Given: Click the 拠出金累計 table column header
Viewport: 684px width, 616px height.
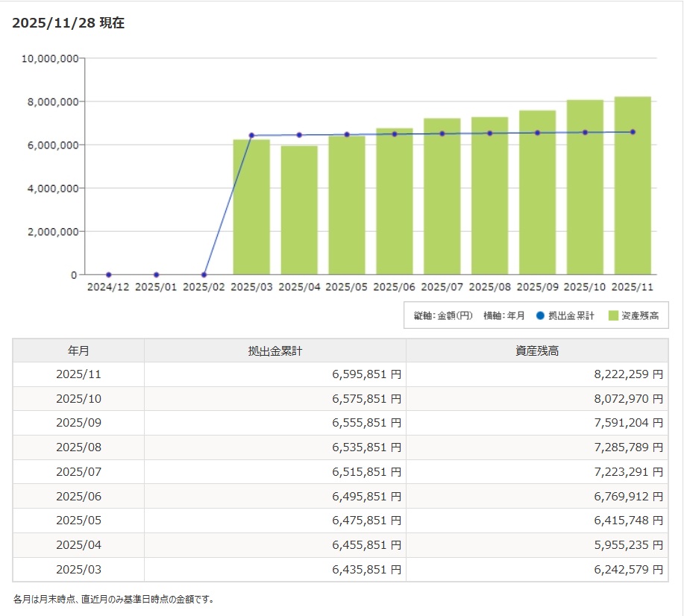Looking at the screenshot, I should coord(274,351).
